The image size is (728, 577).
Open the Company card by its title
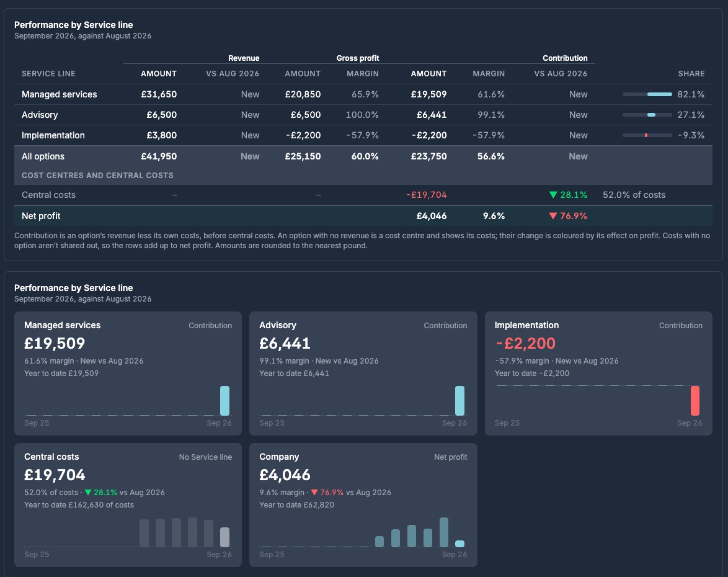279,457
